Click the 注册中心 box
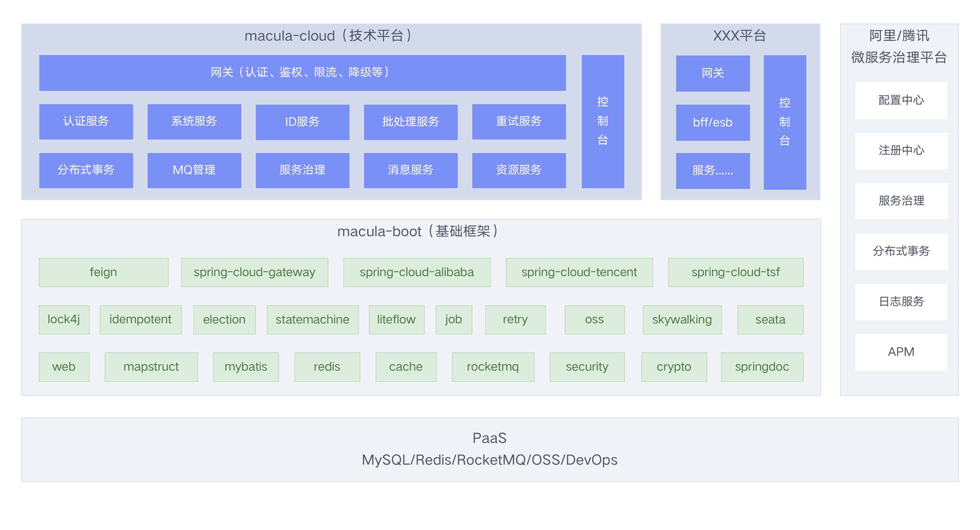 [x=901, y=150]
